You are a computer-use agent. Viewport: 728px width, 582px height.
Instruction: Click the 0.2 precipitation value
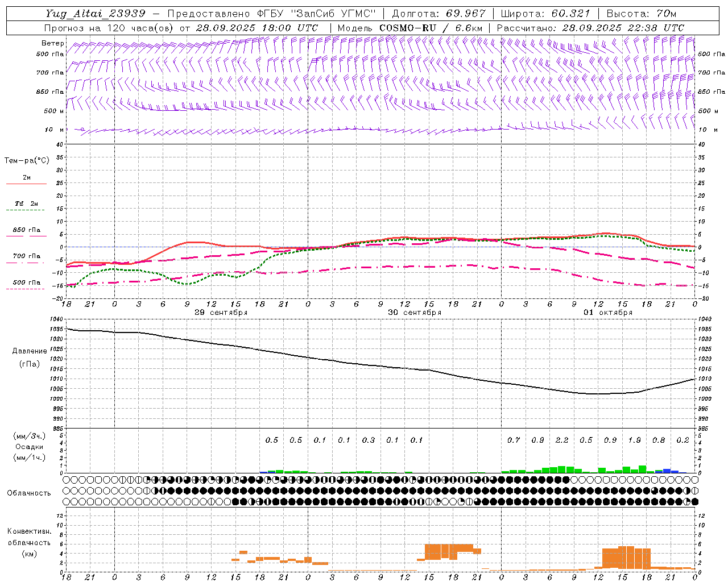pyautogui.click(x=683, y=440)
